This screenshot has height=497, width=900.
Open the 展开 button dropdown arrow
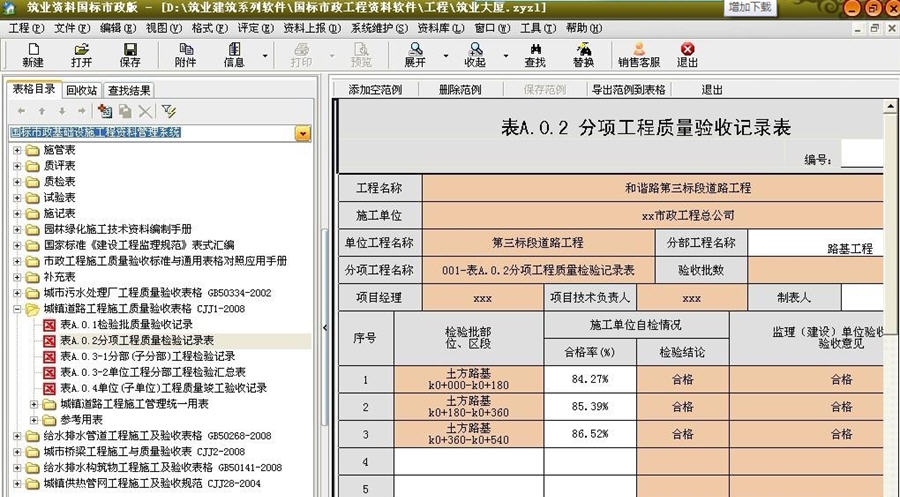point(446,56)
